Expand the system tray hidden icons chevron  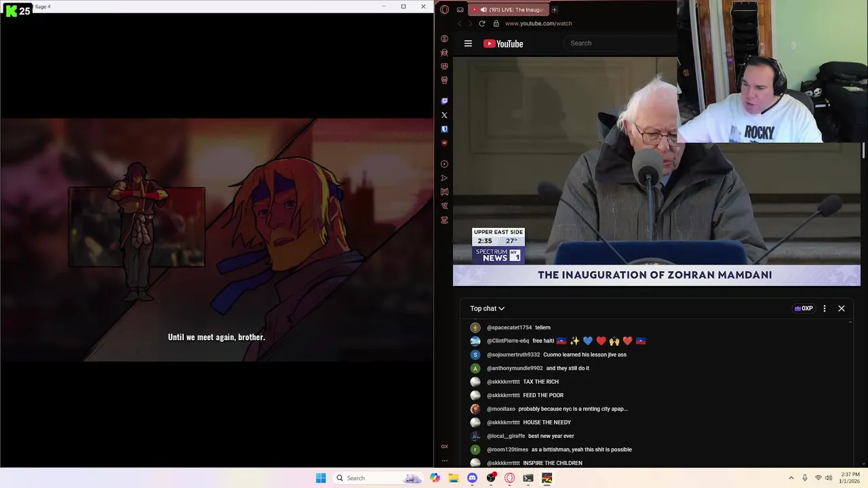point(791,478)
